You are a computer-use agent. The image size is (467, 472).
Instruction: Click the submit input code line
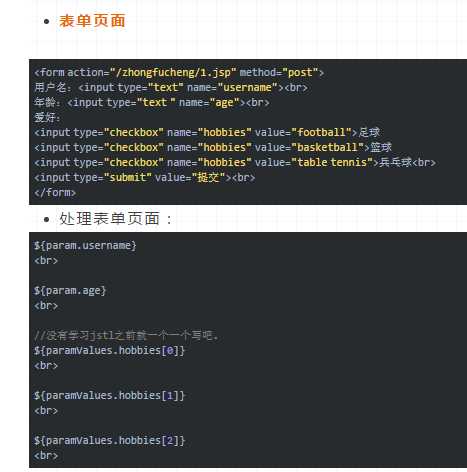(144, 177)
